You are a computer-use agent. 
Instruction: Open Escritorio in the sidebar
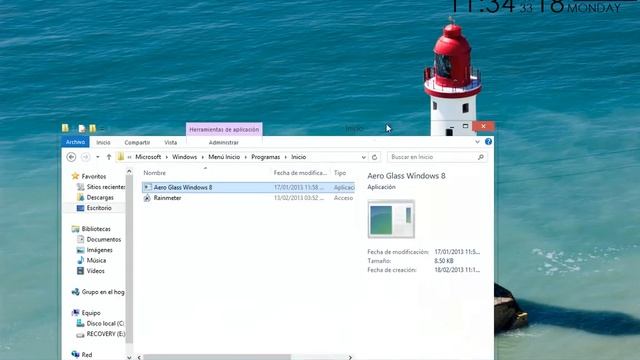point(99,208)
